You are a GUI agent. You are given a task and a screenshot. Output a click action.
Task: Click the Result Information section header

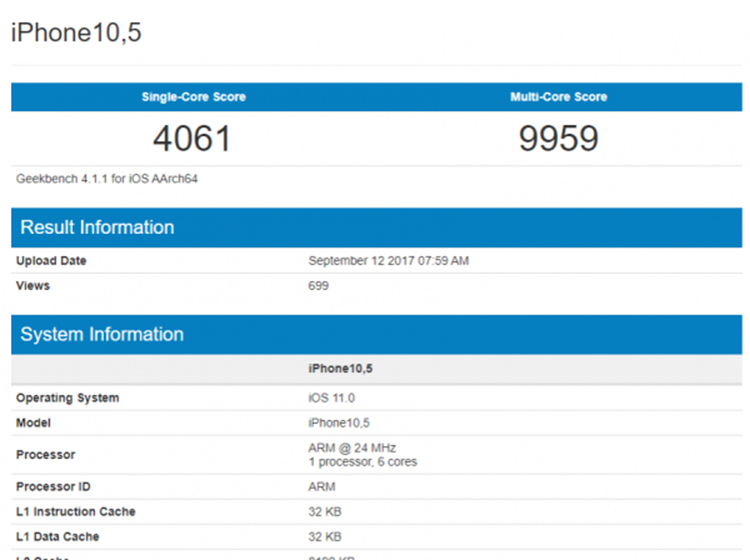[x=97, y=227]
